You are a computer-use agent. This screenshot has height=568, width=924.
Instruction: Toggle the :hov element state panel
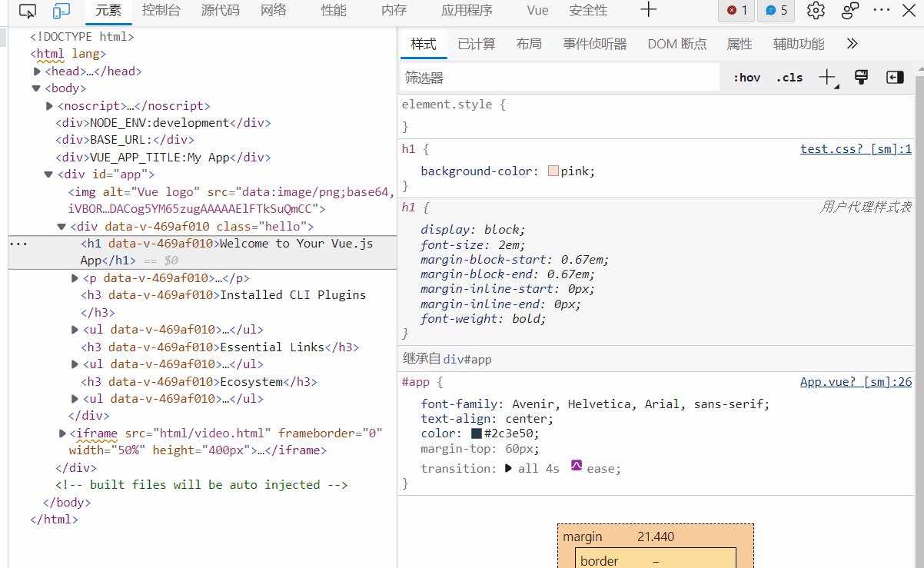746,78
